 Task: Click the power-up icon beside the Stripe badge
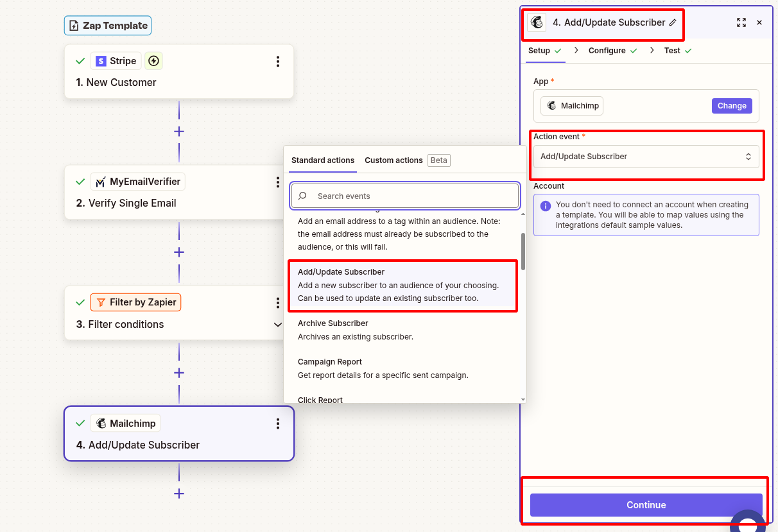coord(153,60)
